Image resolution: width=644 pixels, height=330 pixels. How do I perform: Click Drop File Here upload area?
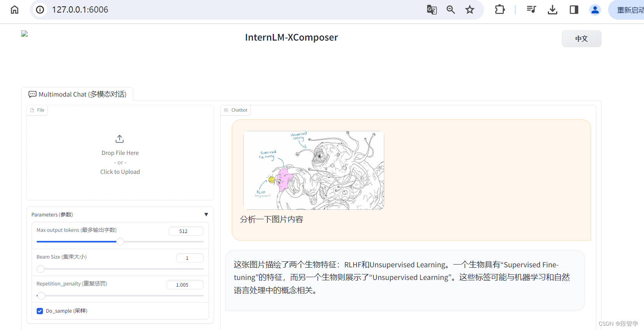coord(120,153)
